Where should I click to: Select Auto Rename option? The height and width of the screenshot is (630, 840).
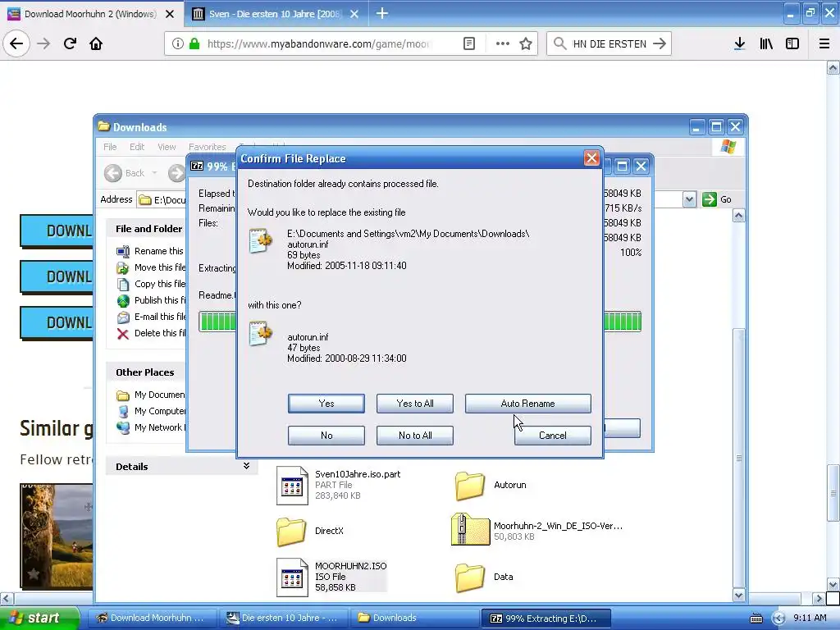[527, 404]
